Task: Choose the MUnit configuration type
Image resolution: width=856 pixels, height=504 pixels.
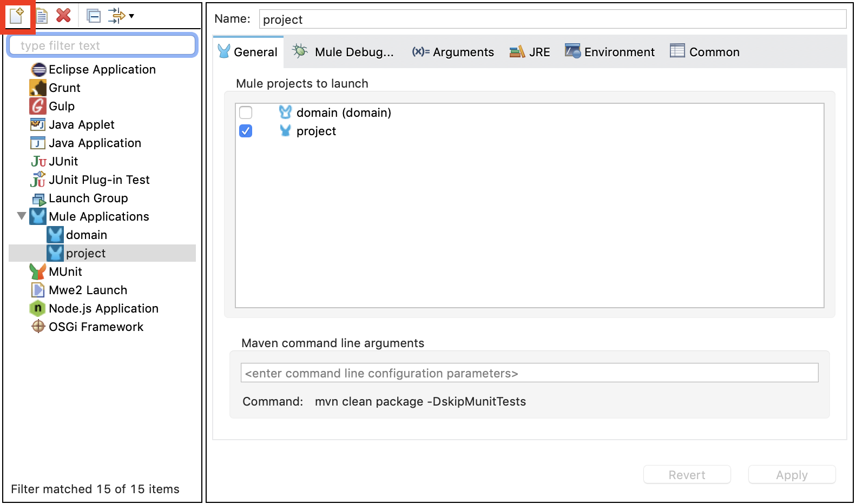Action: click(x=65, y=271)
